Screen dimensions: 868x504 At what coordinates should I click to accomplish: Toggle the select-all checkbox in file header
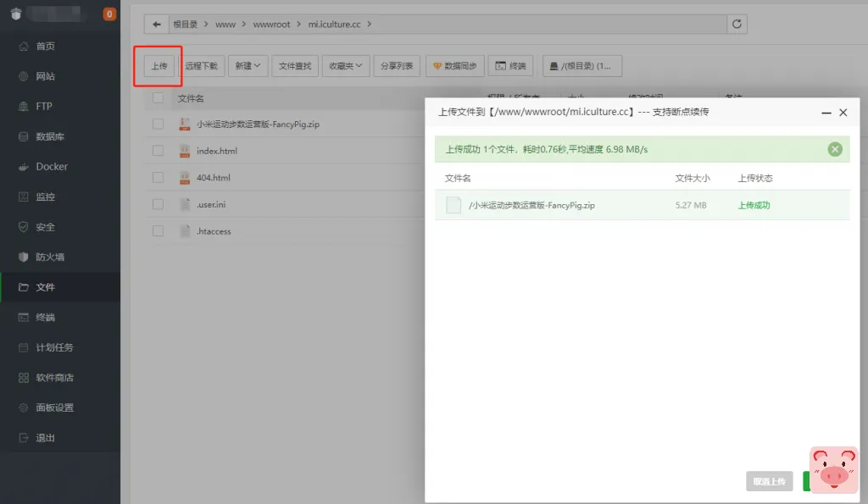pyautogui.click(x=158, y=98)
